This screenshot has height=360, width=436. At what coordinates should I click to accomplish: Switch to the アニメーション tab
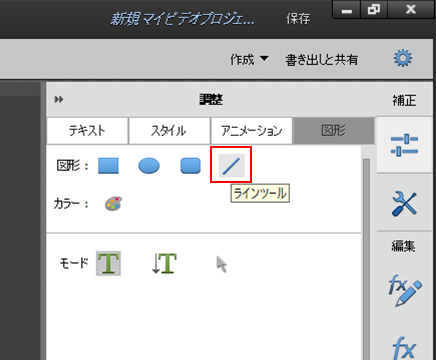(x=252, y=130)
